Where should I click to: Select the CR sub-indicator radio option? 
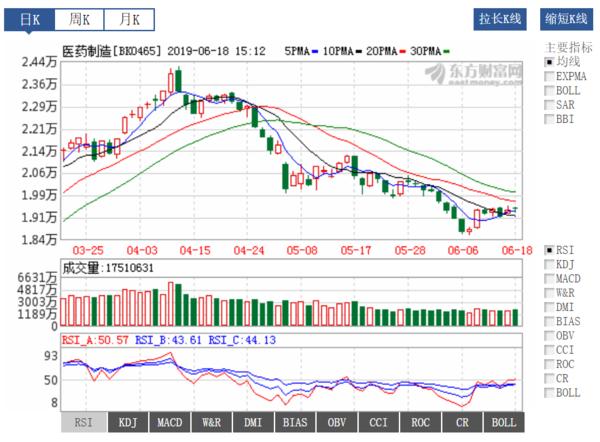pos(549,379)
